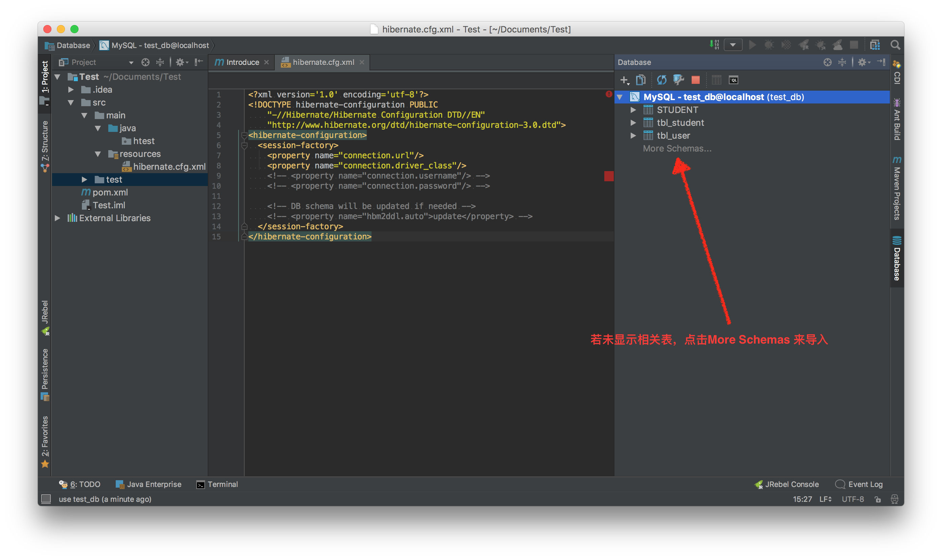Click the Synchronize refresh icon in Database panel
Image resolution: width=942 pixels, height=560 pixels.
661,79
